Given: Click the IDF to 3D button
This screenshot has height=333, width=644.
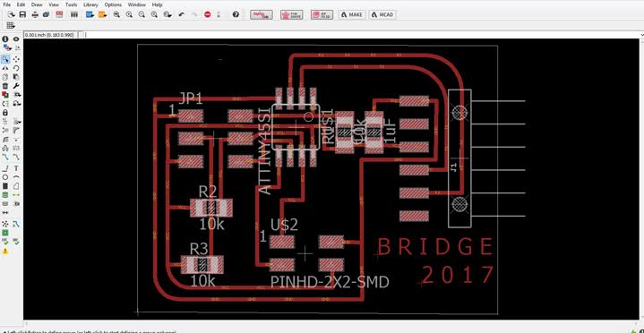Looking at the screenshot, I should (322, 15).
